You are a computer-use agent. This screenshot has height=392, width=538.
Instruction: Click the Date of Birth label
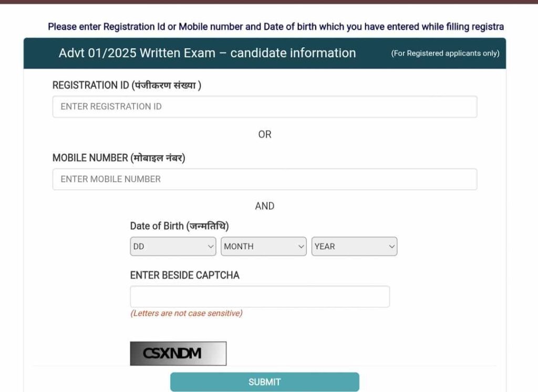coord(180,226)
